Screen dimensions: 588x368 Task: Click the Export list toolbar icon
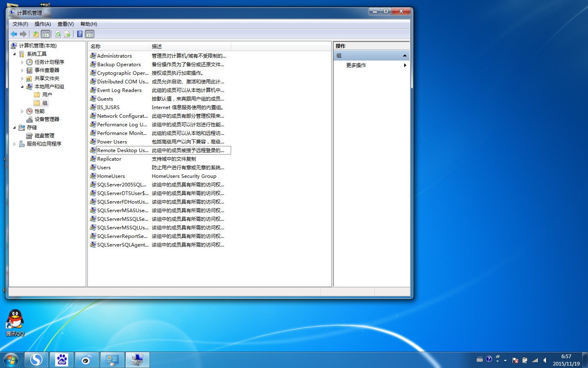pyautogui.click(x=67, y=34)
